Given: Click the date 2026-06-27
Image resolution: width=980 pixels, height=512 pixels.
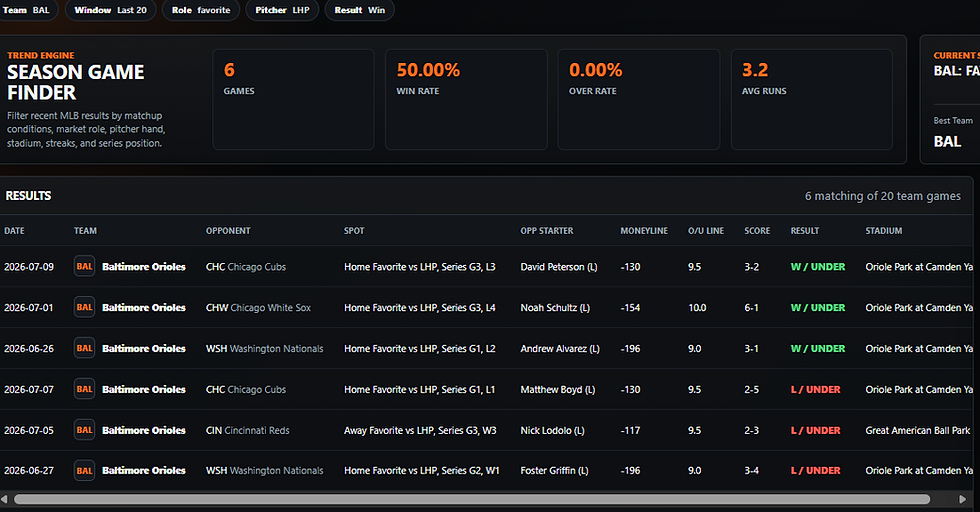Looking at the screenshot, I should pos(29,471).
